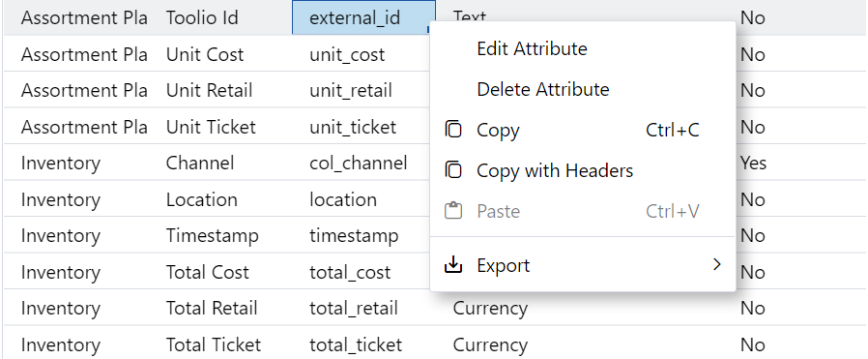This screenshot has width=868, height=359.
Task: Click the Inventory cell in Location row
Action: click(61, 199)
